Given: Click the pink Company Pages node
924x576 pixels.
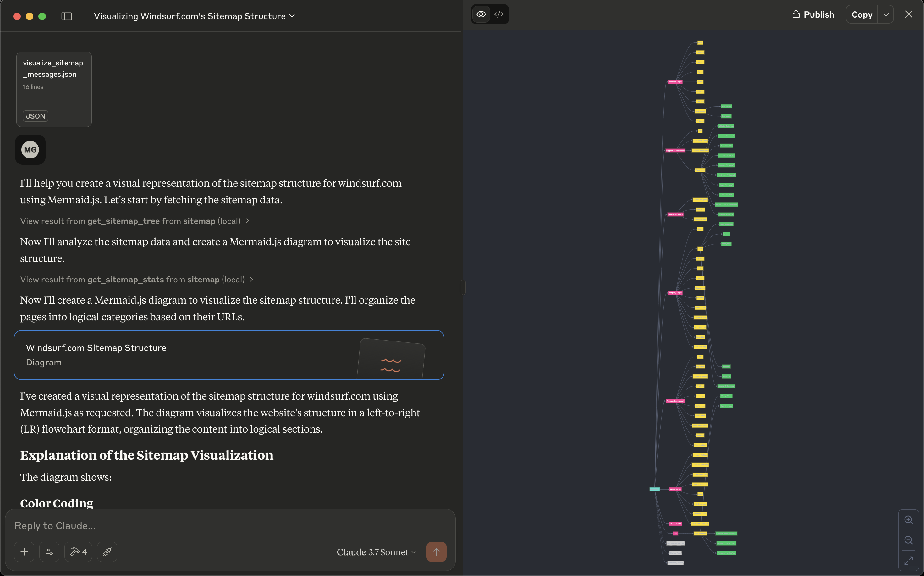Looking at the screenshot, I should [x=675, y=293].
